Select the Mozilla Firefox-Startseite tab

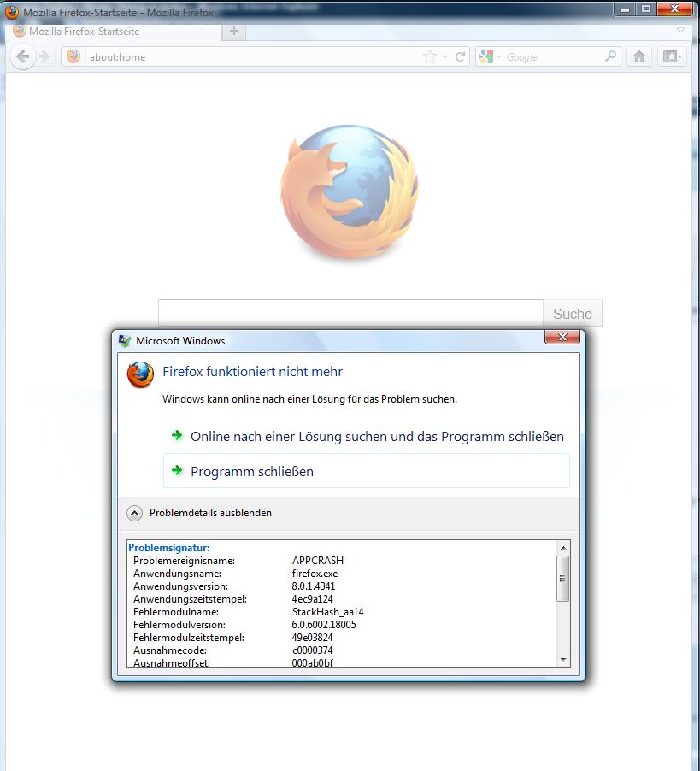pos(114,32)
